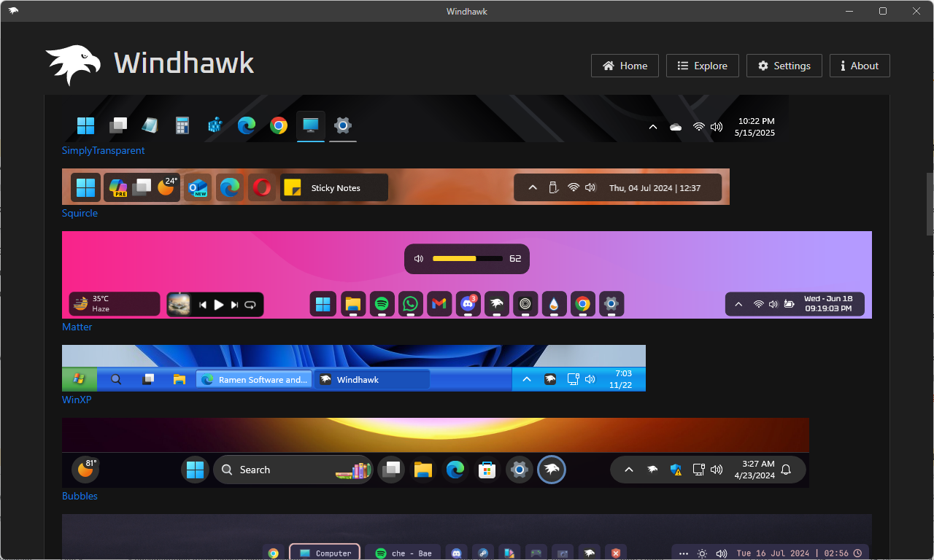934x560 pixels.
Task: Open Discord with three notifications in Matter preview
Action: coord(468,304)
